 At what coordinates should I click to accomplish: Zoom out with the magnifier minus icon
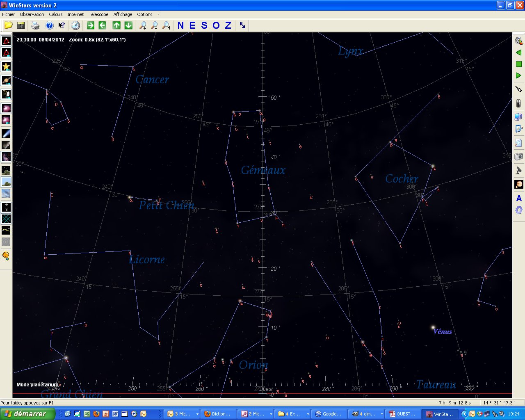click(154, 25)
